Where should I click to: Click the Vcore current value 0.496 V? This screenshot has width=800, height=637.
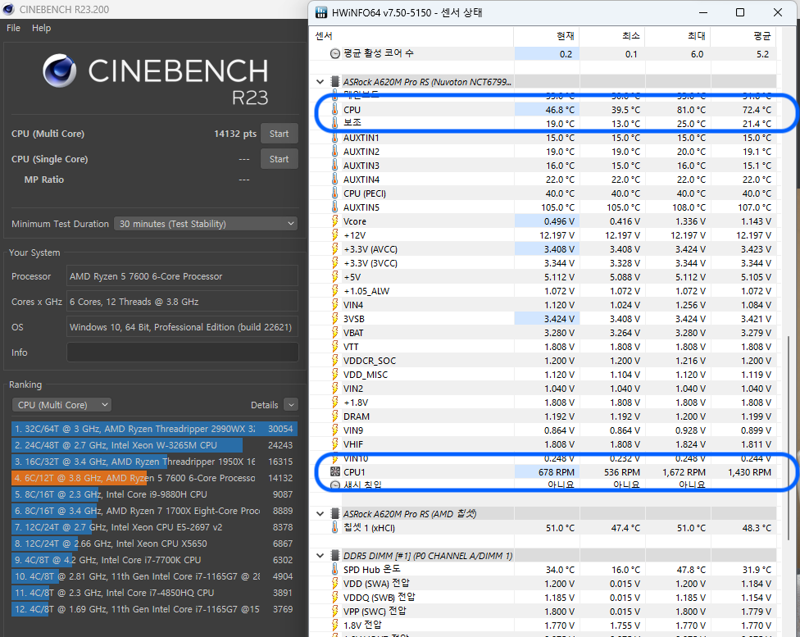[559, 221]
